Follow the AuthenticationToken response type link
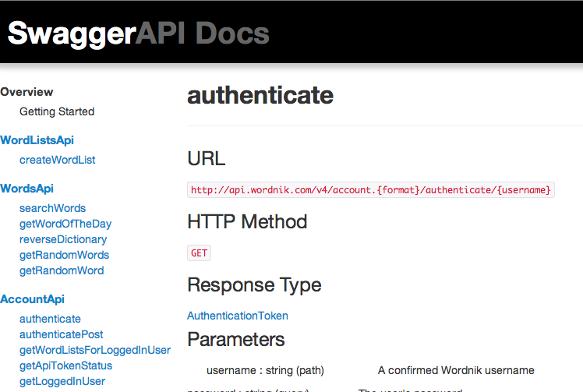Viewport: 583px width, 392px height. pos(238,316)
